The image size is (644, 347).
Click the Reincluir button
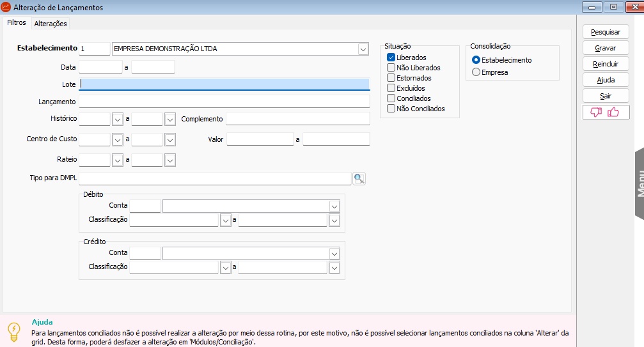pyautogui.click(x=605, y=64)
